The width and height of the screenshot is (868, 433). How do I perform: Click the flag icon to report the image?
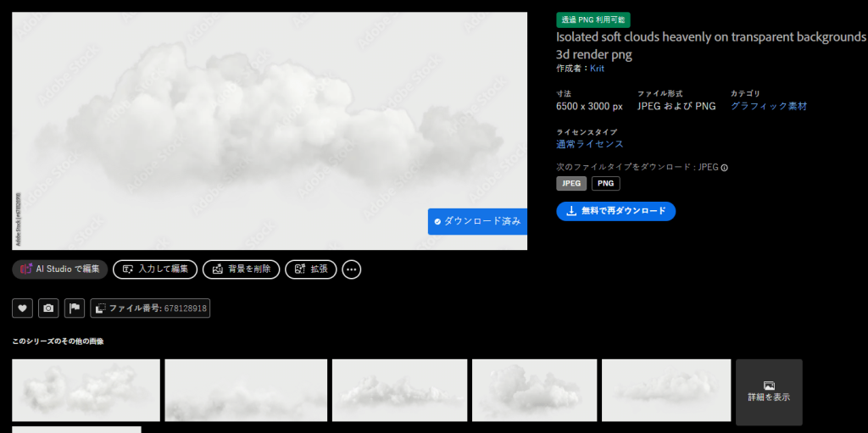(x=74, y=308)
